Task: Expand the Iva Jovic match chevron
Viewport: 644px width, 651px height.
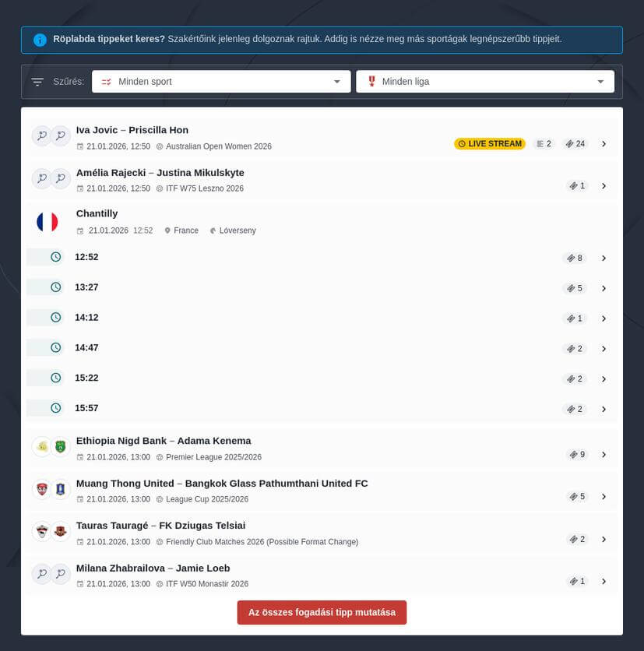Action: [604, 144]
